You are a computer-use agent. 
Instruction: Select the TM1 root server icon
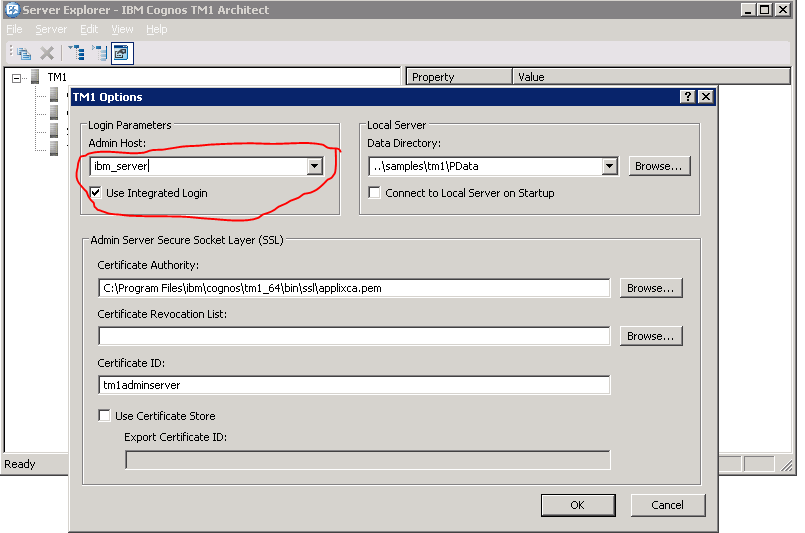click(35, 77)
